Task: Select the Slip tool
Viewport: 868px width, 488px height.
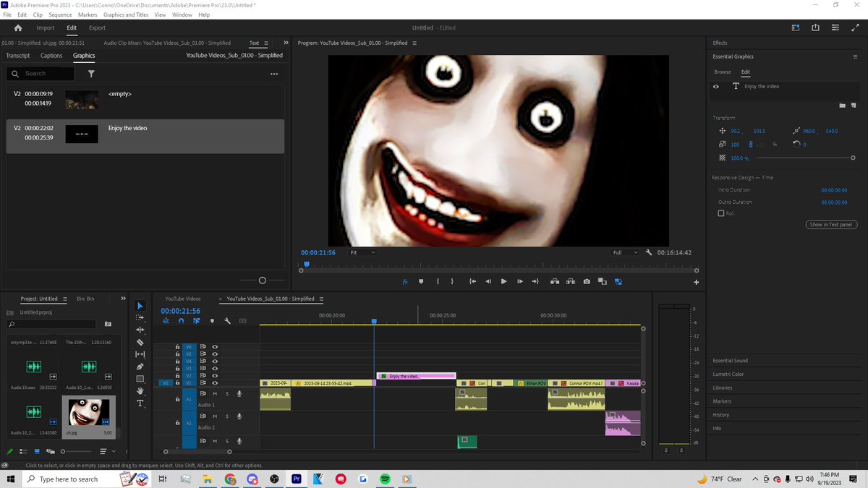Action: 140,354
